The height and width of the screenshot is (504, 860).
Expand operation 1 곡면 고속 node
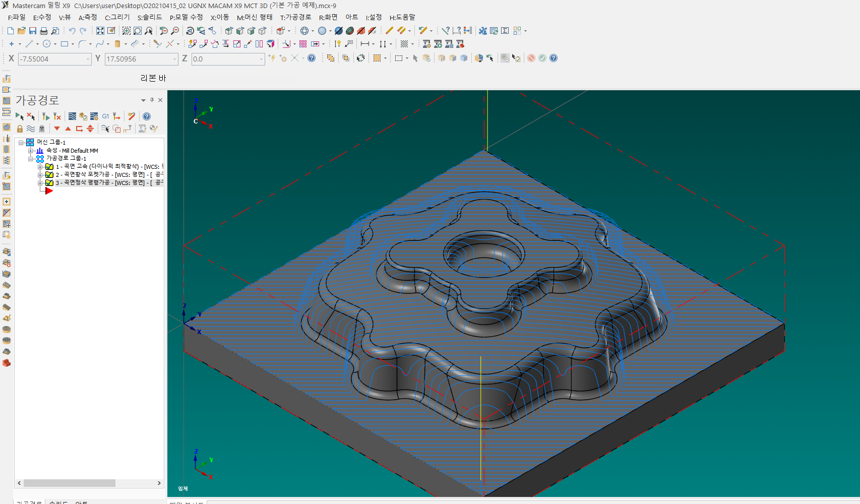[40, 167]
